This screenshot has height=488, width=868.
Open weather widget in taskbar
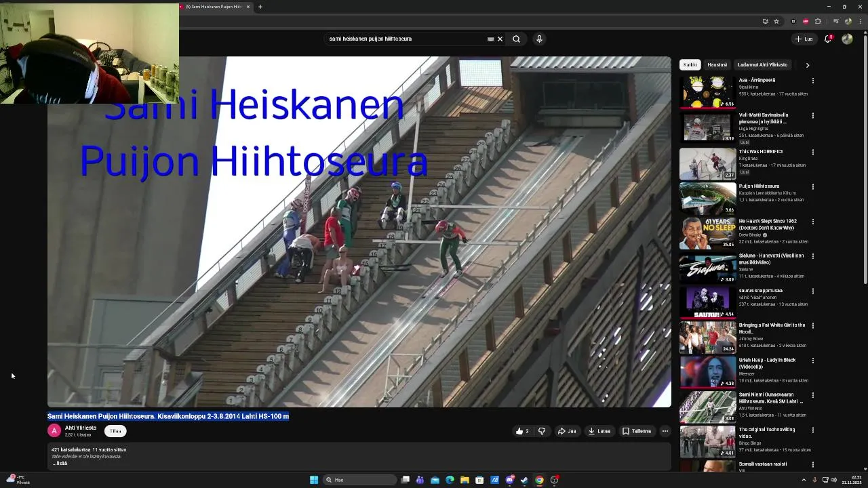17,480
